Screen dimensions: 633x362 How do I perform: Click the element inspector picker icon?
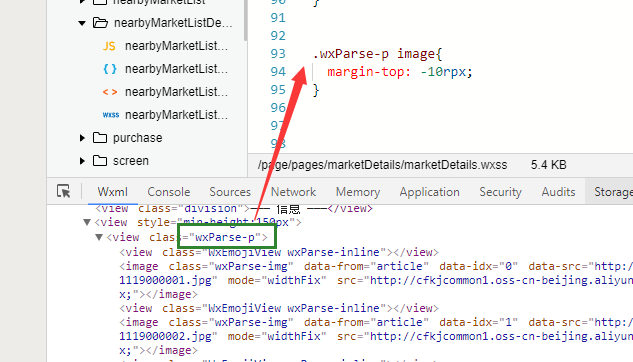63,191
